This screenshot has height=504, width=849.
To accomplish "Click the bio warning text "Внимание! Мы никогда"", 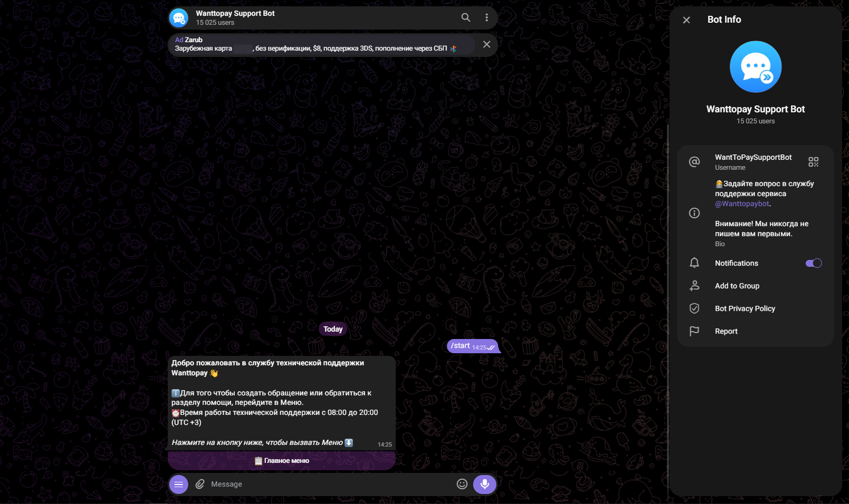I will (x=761, y=229).
